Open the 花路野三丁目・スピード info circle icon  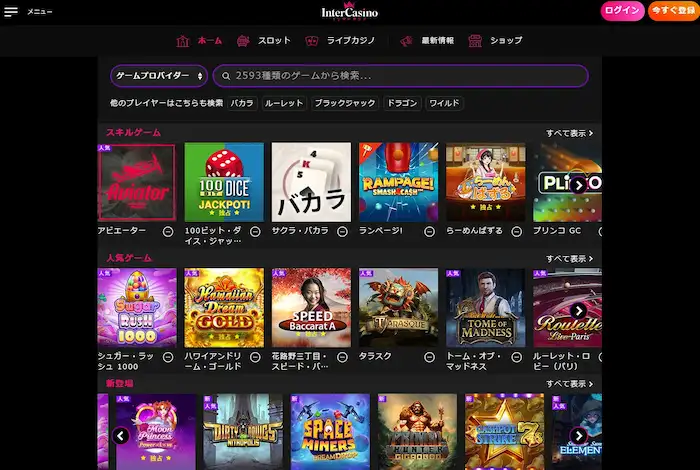point(342,357)
